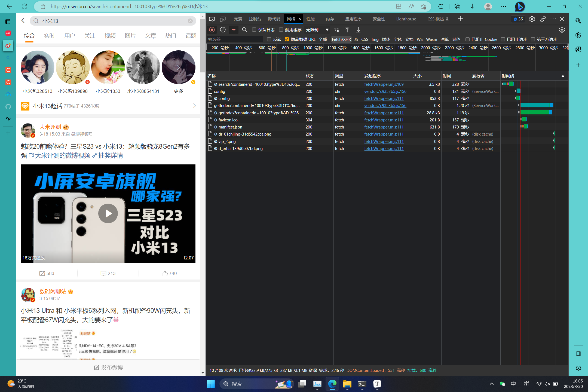
Task: Import HAR file upload arrow
Action: point(347,30)
